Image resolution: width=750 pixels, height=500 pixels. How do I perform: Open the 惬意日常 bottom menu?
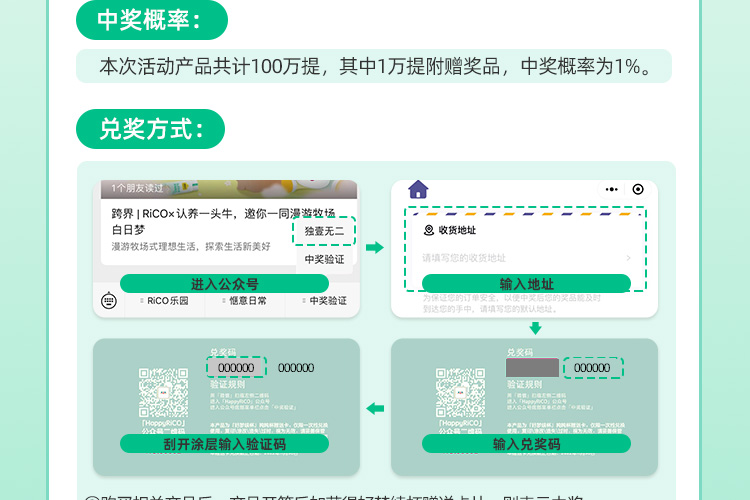[x=244, y=300]
